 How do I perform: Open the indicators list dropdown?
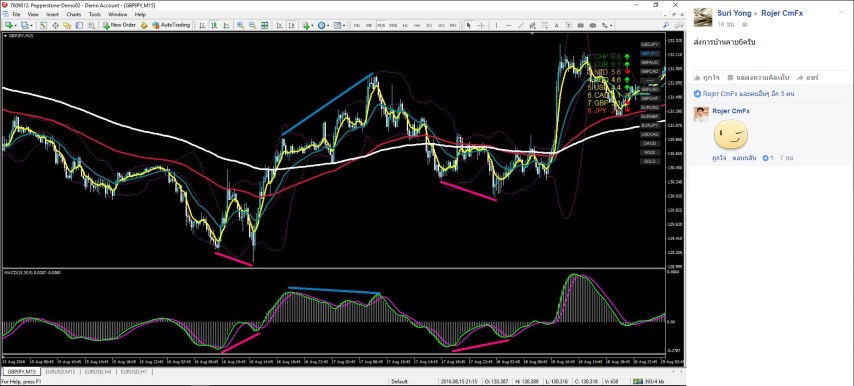point(312,26)
